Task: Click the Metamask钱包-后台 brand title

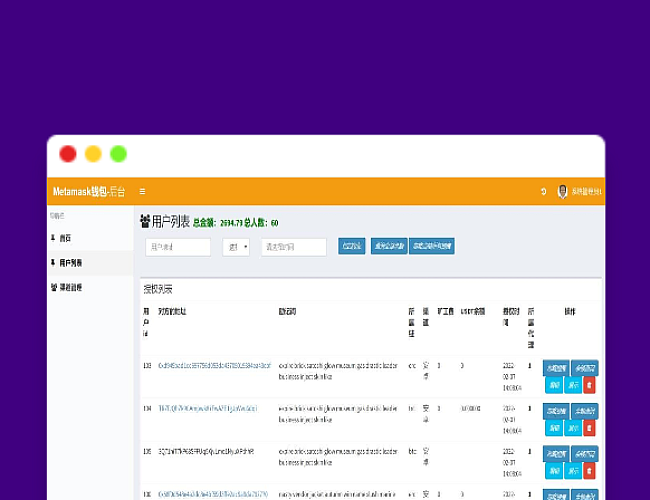Action: click(x=88, y=191)
